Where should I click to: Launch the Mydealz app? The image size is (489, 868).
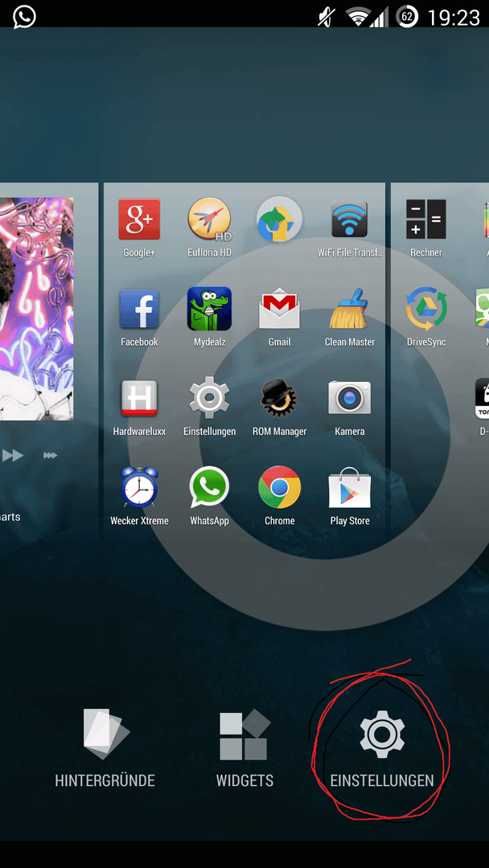[x=209, y=317]
